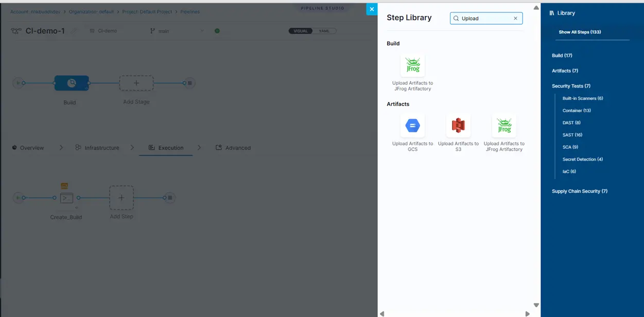Switch pipeline view to VISUAL

(x=301, y=31)
